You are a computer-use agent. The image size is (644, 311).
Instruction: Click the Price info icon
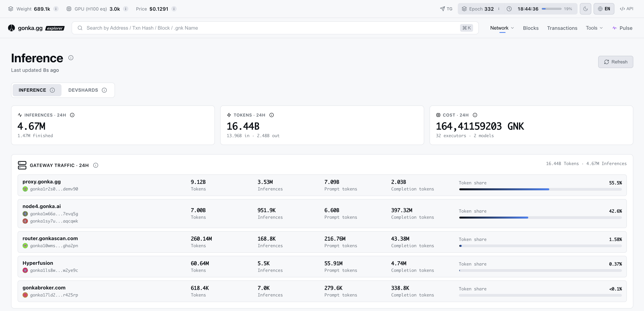(x=174, y=9)
